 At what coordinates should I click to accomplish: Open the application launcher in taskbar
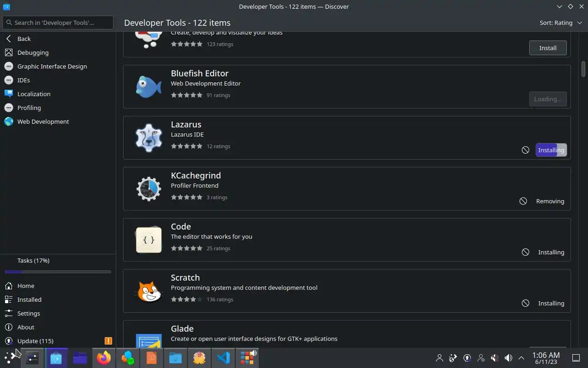pyautogui.click(x=10, y=358)
